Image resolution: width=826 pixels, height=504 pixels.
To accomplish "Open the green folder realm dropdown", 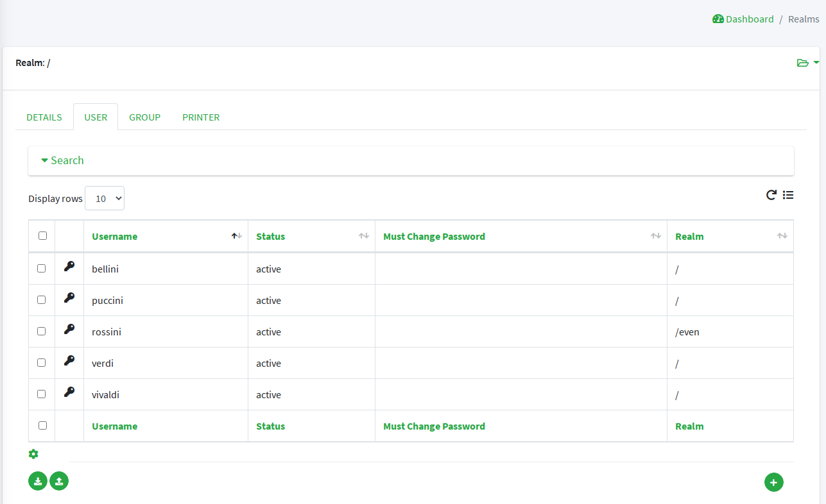I will click(807, 63).
